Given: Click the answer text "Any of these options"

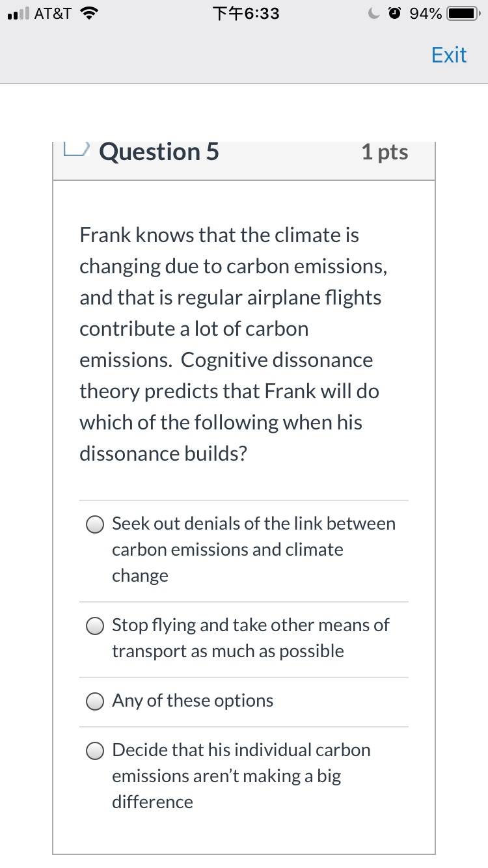Looking at the screenshot, I should tap(193, 701).
